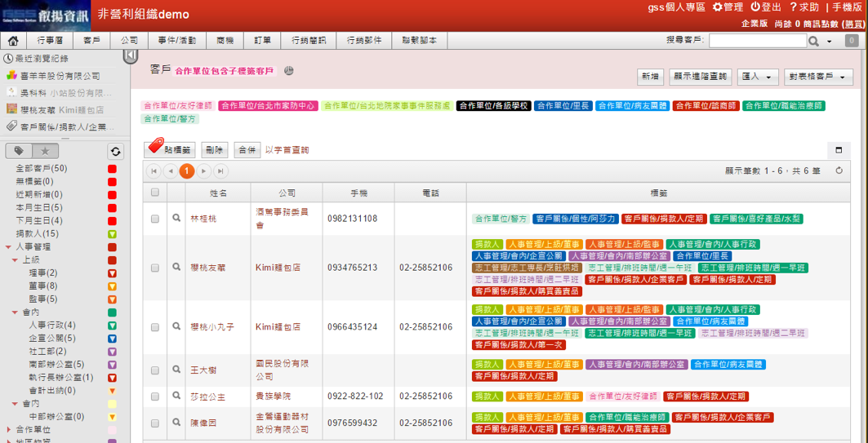This screenshot has height=443, width=868.
Task: Open the 行事曆 calendar menu
Action: click(50, 41)
